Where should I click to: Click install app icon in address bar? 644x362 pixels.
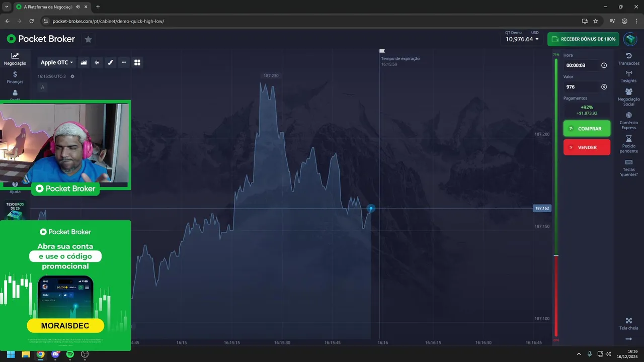pos(585,21)
